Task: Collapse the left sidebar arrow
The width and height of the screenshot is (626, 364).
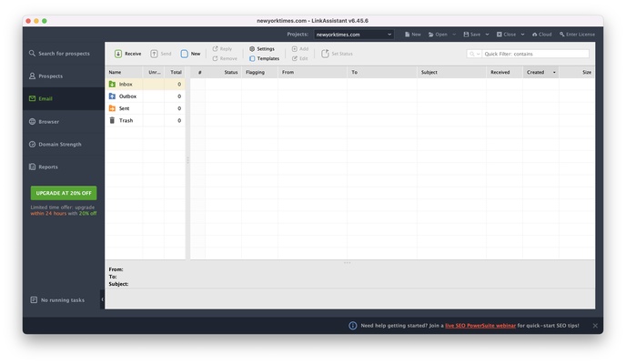Action: (x=102, y=299)
